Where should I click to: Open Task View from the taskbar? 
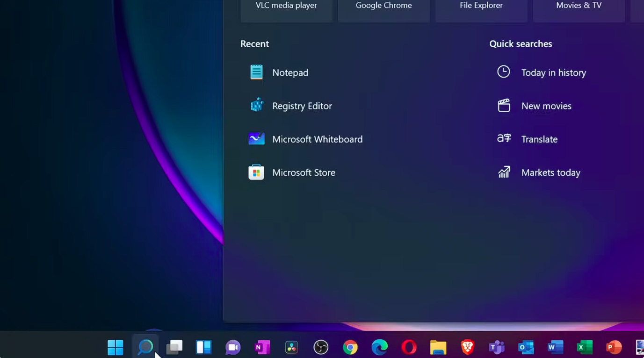(x=174, y=347)
